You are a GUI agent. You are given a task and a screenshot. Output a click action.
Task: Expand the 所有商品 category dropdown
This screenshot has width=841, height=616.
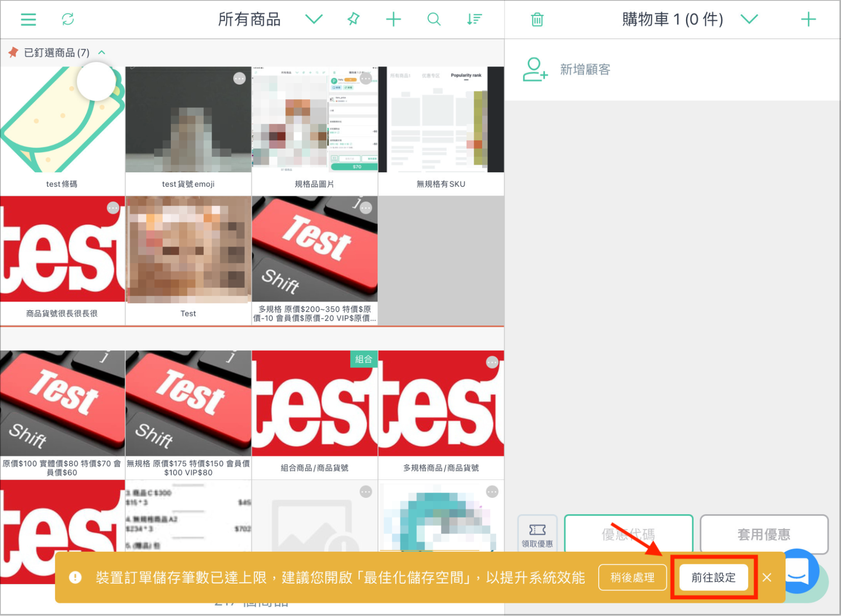[314, 19]
